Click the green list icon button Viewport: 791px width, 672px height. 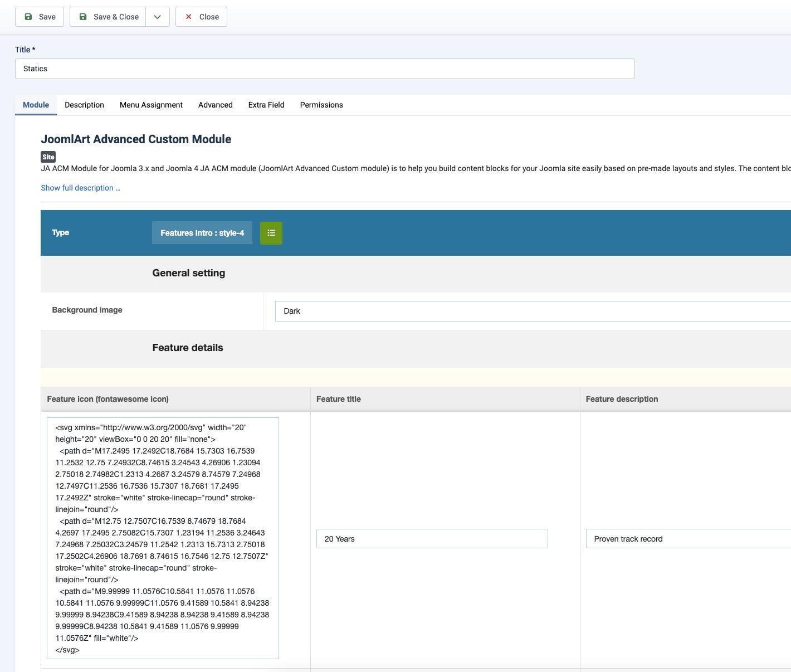(271, 233)
